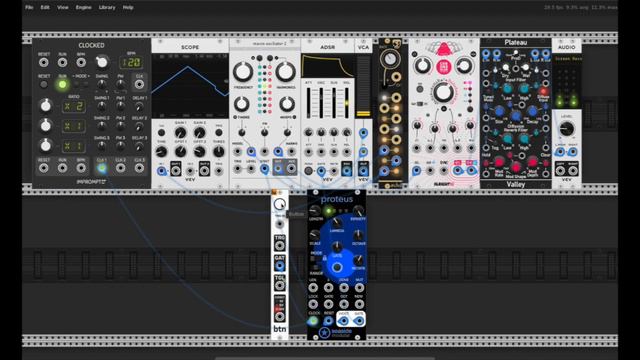Image resolution: width=640 pixels, height=360 pixels.
Task: Click the Plateau Dry knob
Action: [x=505, y=68]
